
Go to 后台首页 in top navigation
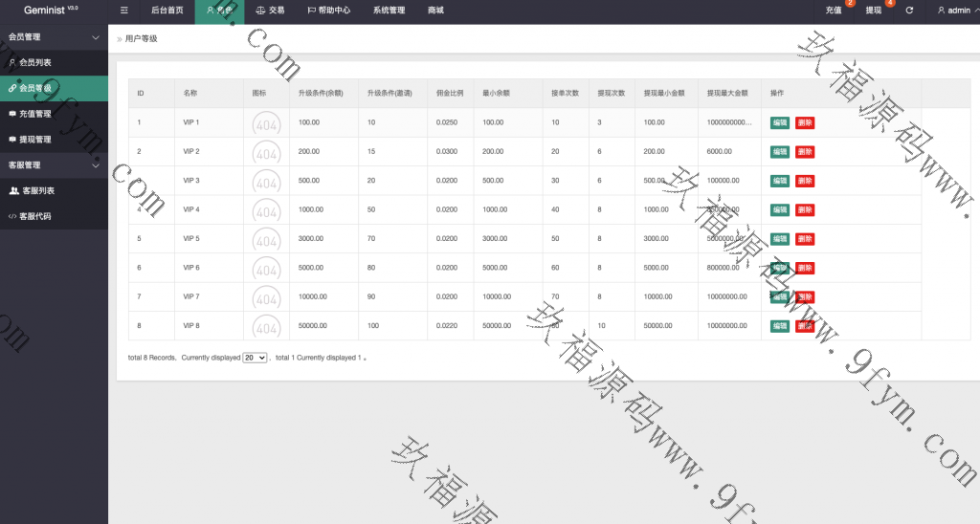coord(167,11)
